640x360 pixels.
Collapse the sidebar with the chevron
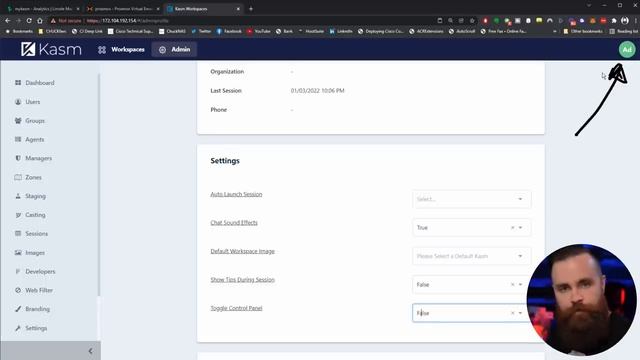tap(90, 351)
